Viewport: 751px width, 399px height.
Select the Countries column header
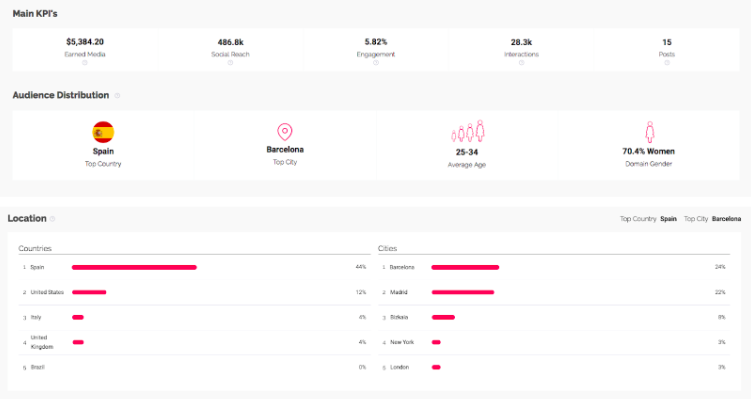tap(35, 248)
